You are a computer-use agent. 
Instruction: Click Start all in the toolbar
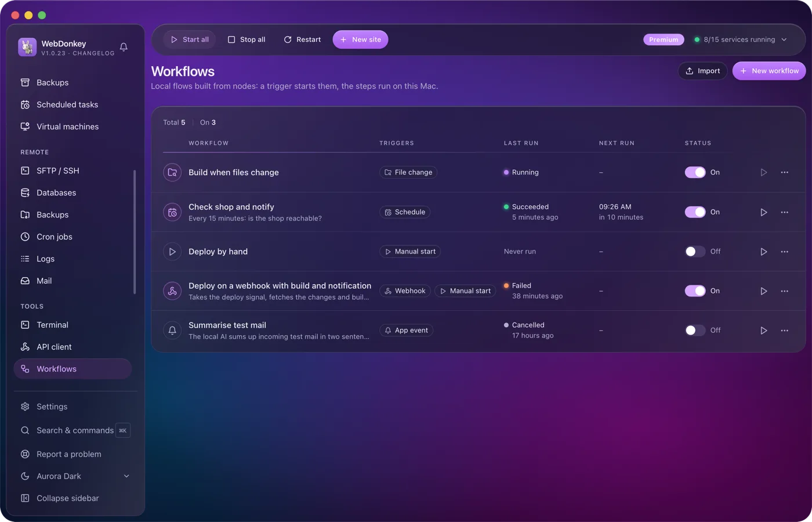(x=190, y=39)
